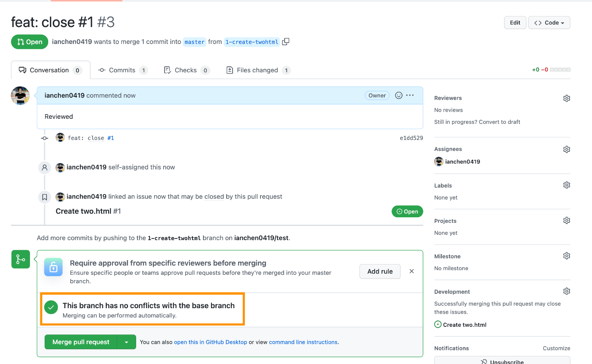592x364 pixels.
Task: Click the commit node icon in the timeline
Action: tap(44, 138)
